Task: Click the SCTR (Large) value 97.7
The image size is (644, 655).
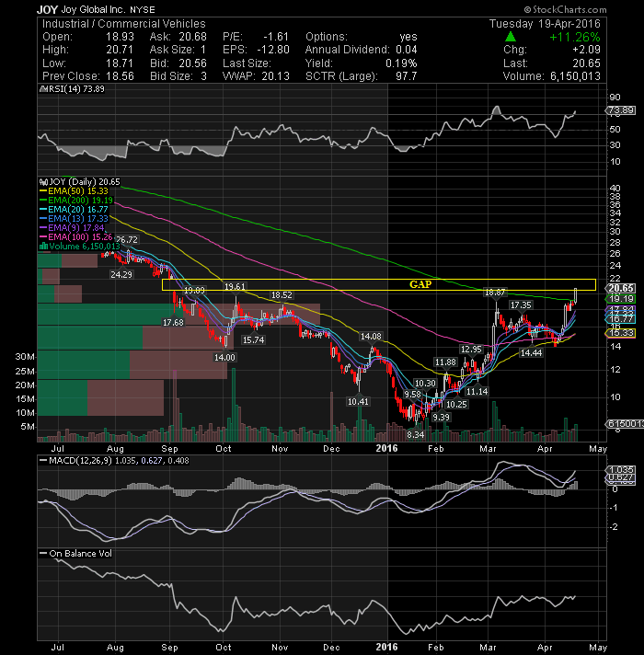Action: point(406,76)
